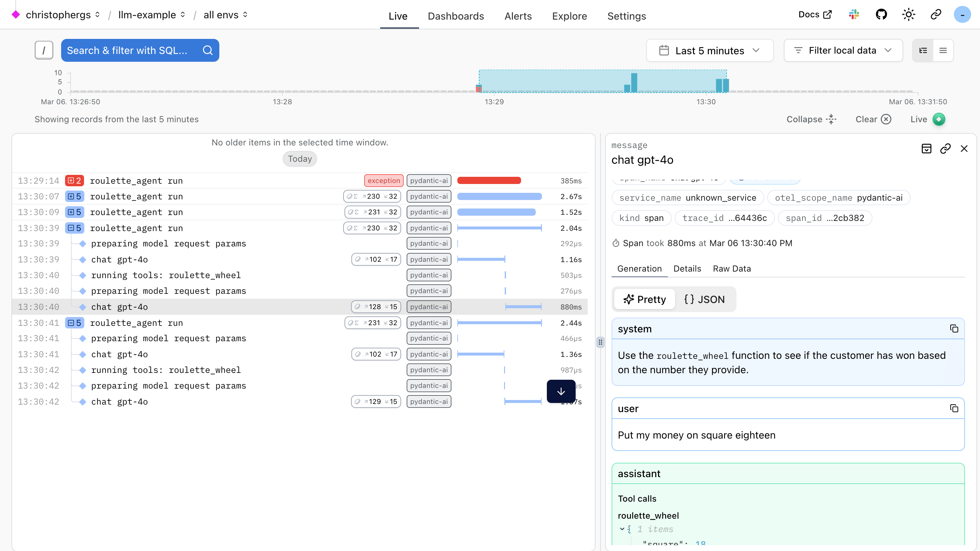980x551 pixels.
Task: Switch to JSON view mode
Action: point(704,299)
